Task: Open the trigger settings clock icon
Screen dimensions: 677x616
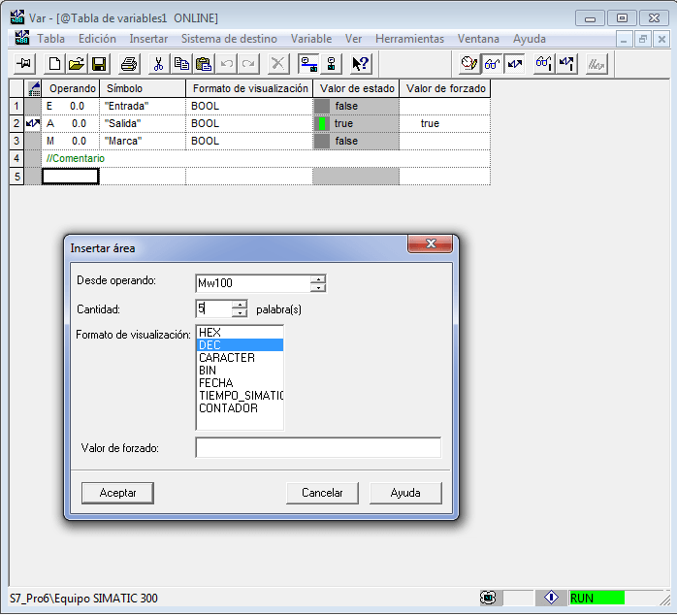Action: (x=468, y=64)
